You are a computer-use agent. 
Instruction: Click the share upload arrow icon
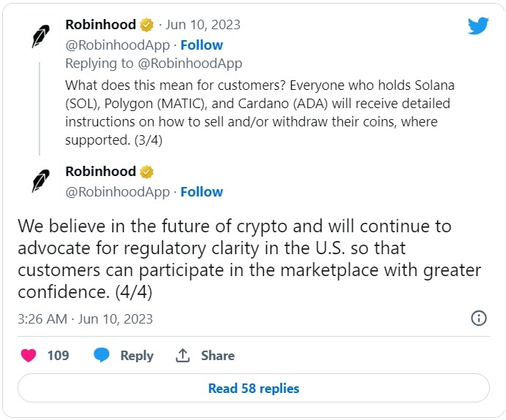point(183,355)
